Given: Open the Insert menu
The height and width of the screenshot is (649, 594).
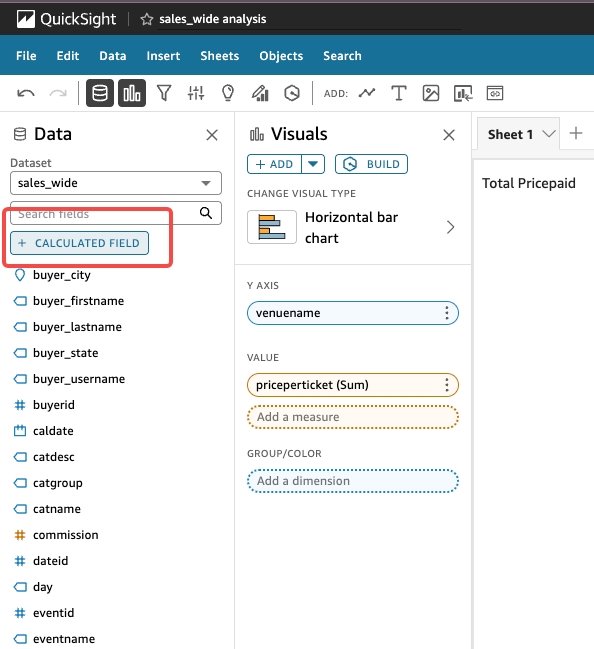Looking at the screenshot, I should pyautogui.click(x=163, y=56).
